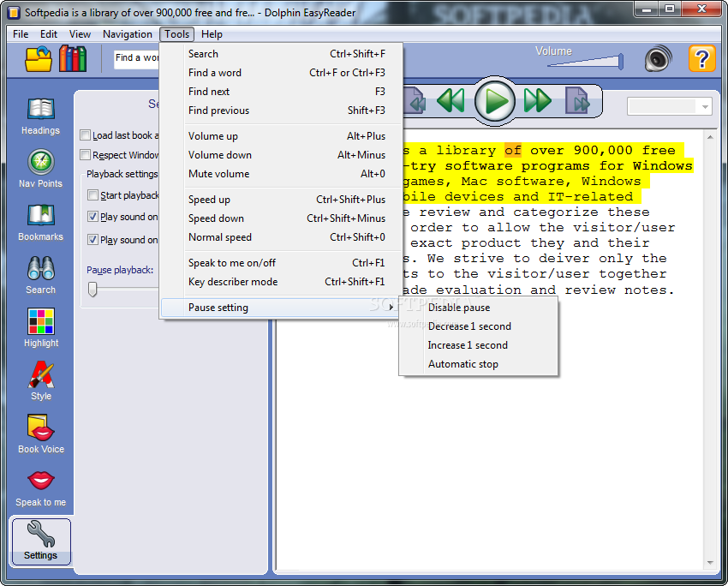Choose Search from Tools menu

click(280, 54)
